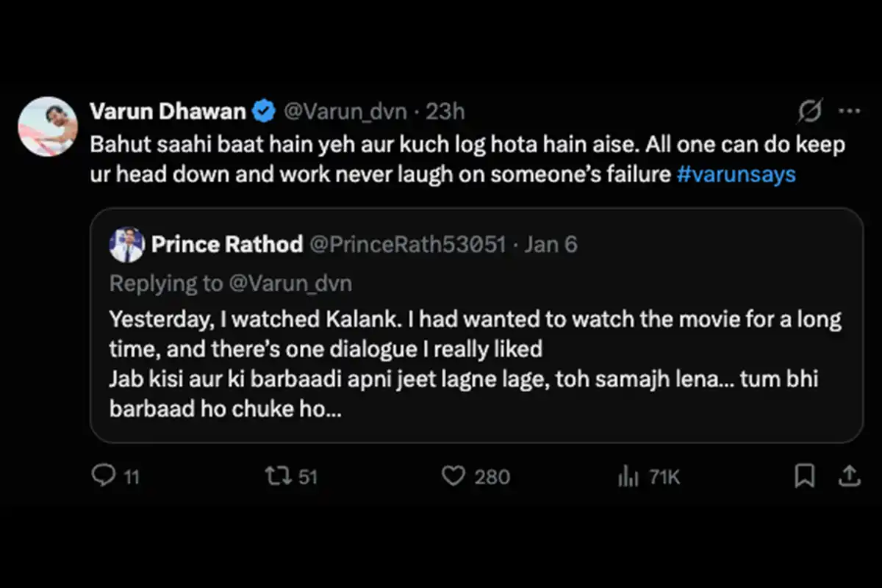The image size is (882, 588).
Task: Click Varun Dhawan's verified checkmark badge
Action: tap(262, 110)
